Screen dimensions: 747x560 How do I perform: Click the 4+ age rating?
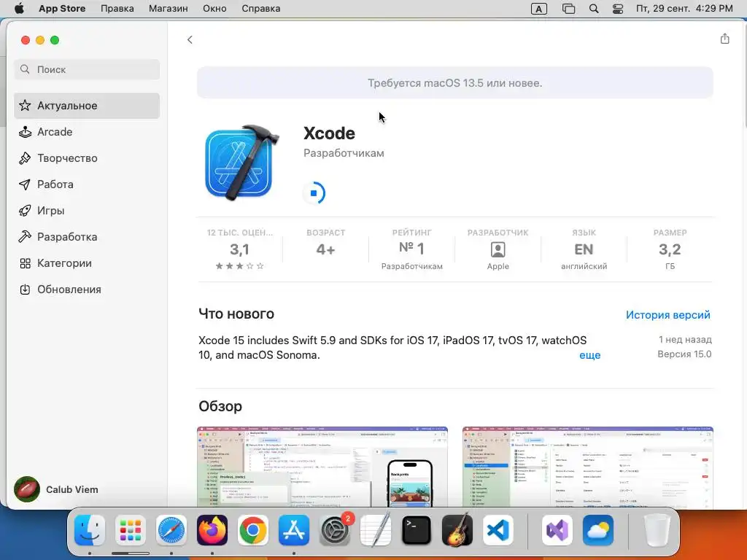(x=326, y=249)
